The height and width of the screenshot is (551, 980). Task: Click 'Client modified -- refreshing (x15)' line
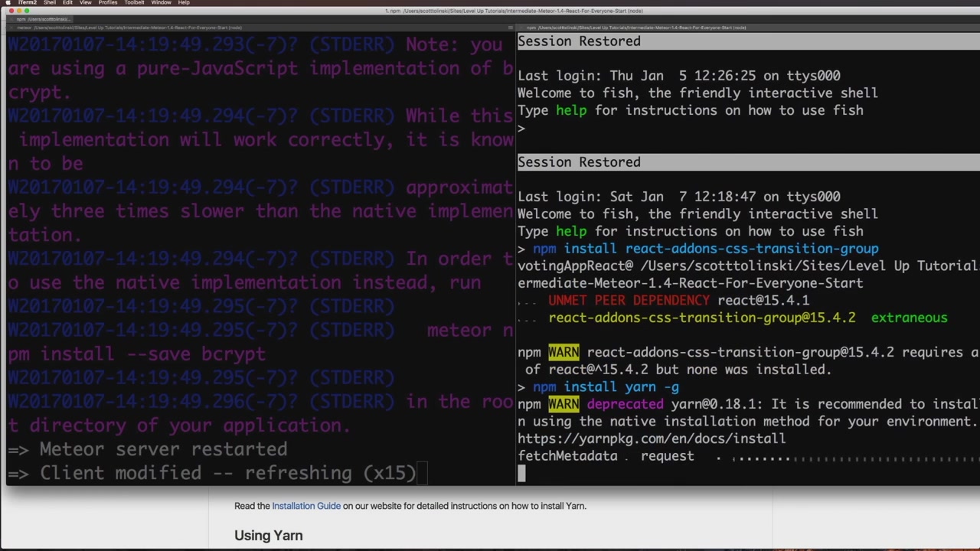tap(212, 473)
